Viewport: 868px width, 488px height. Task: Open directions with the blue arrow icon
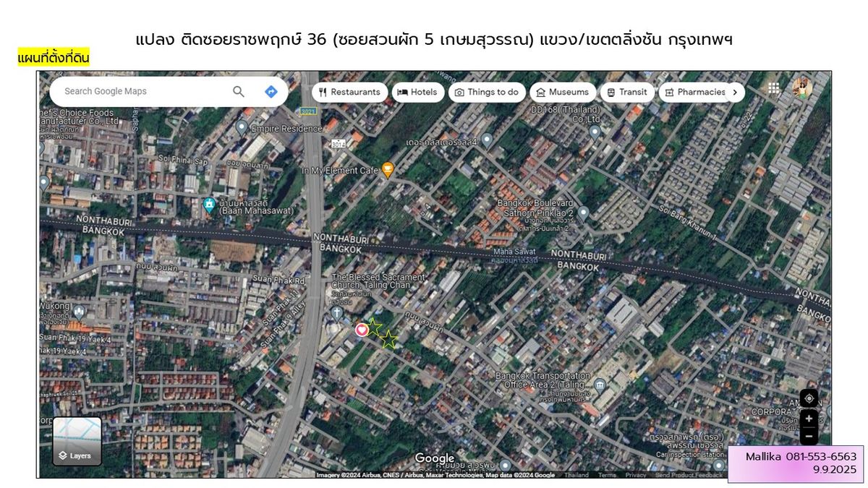point(271,92)
